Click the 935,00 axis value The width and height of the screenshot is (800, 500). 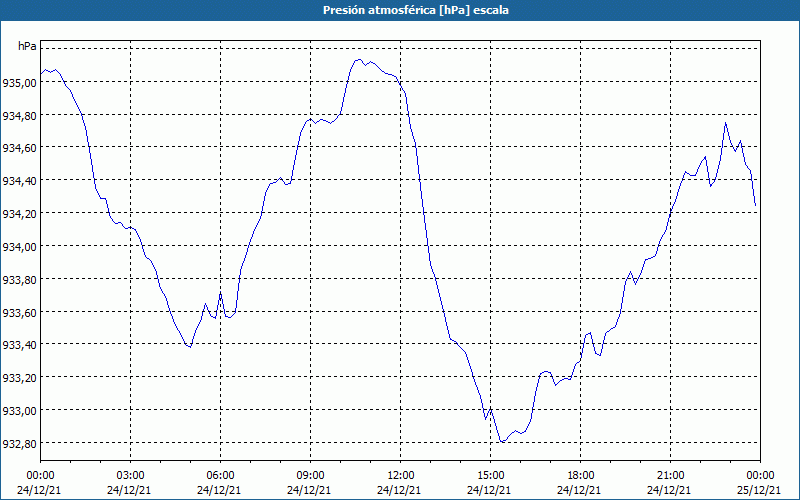[x=20, y=82]
